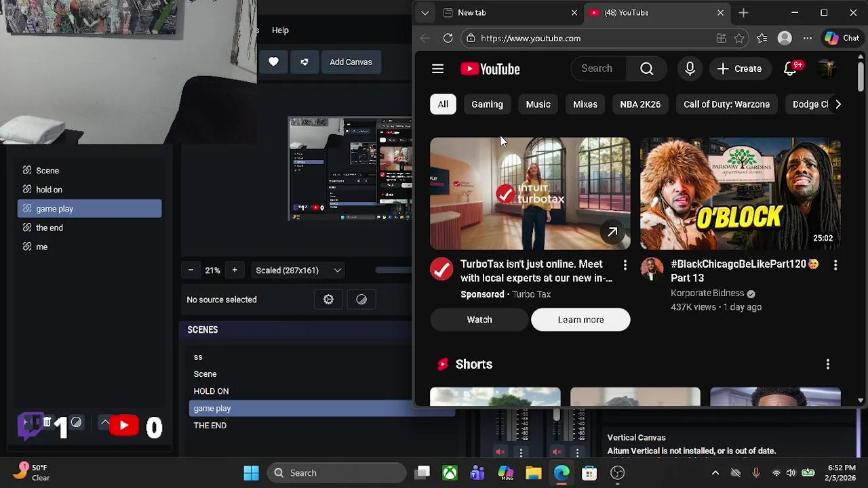Expand Edge tab actions dropdown chevron
868x488 pixels.
tap(425, 13)
